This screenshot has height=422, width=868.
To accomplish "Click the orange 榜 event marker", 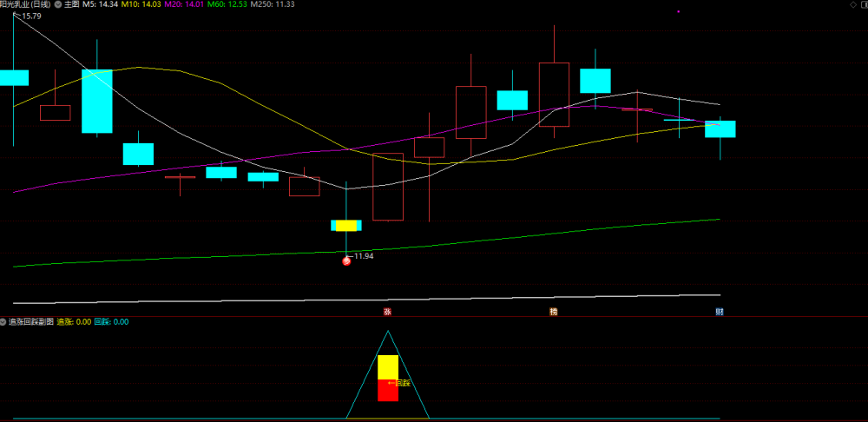I will tap(554, 312).
